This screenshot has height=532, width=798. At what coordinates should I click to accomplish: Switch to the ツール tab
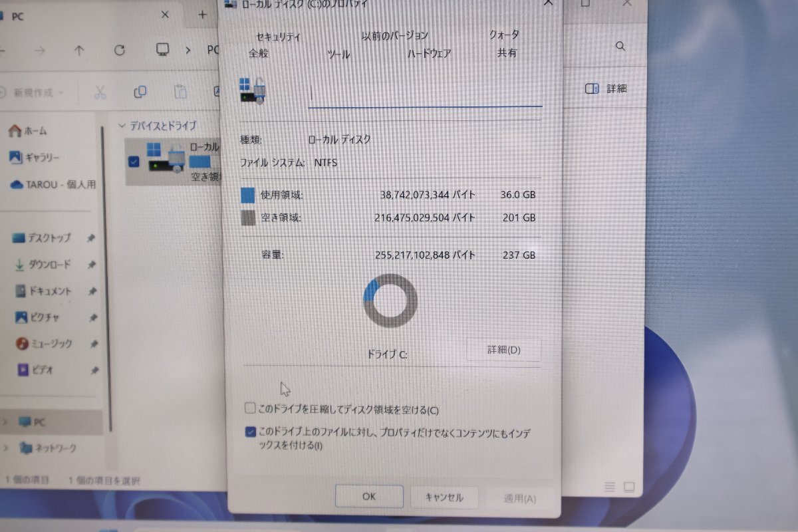(x=338, y=55)
